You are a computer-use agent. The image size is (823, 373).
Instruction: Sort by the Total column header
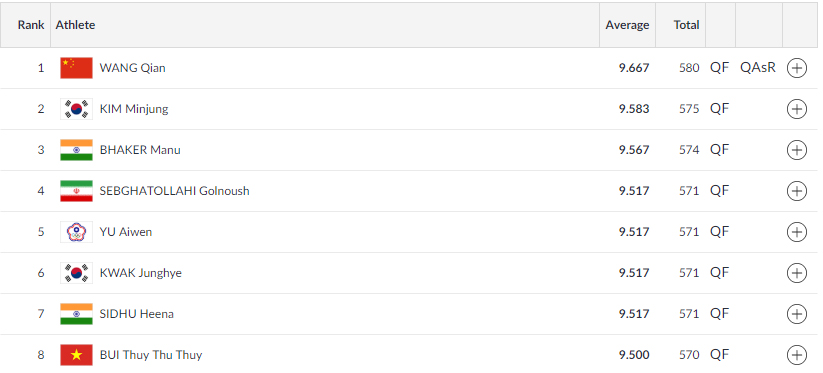[687, 25]
